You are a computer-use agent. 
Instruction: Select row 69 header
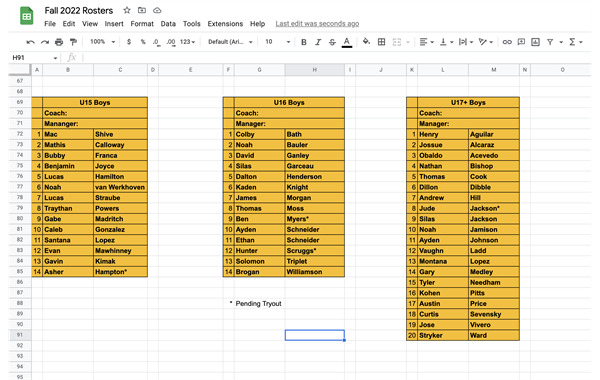tap(20, 102)
